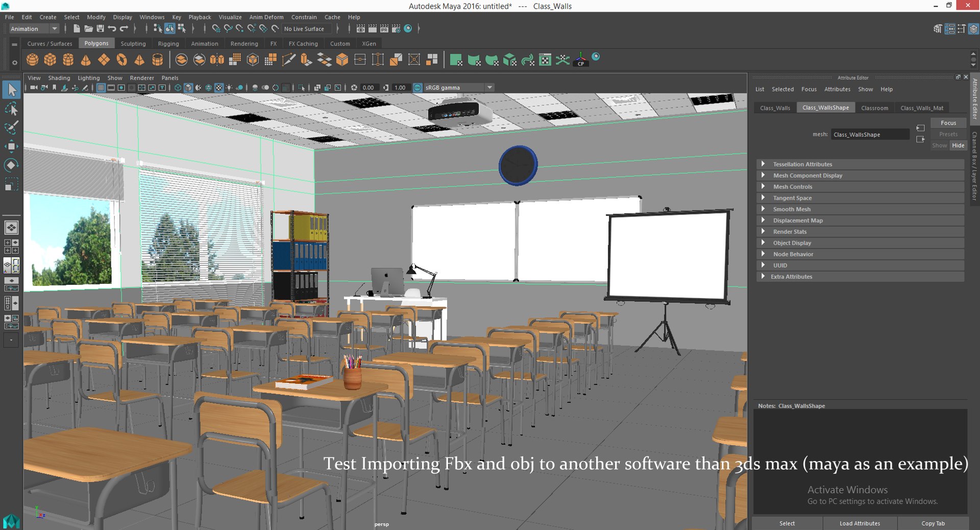Click the Undo arrow icon
This screenshot has height=530, width=980.
point(112,29)
